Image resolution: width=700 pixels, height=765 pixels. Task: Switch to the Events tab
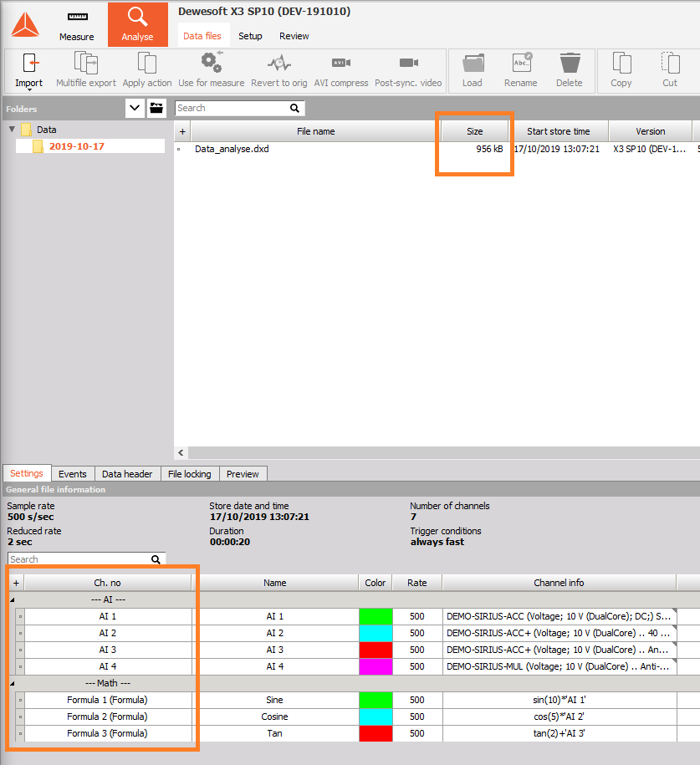point(72,474)
